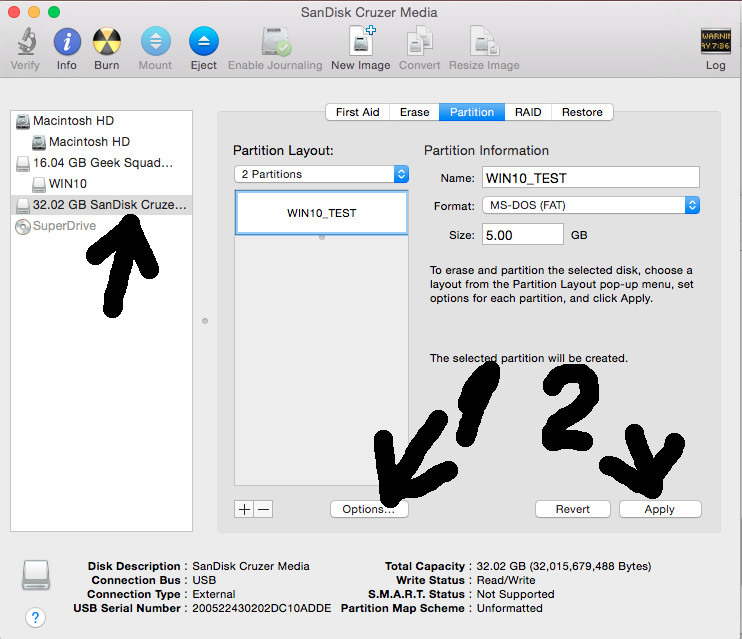Click the Verify microscope toolbar icon

click(x=26, y=41)
